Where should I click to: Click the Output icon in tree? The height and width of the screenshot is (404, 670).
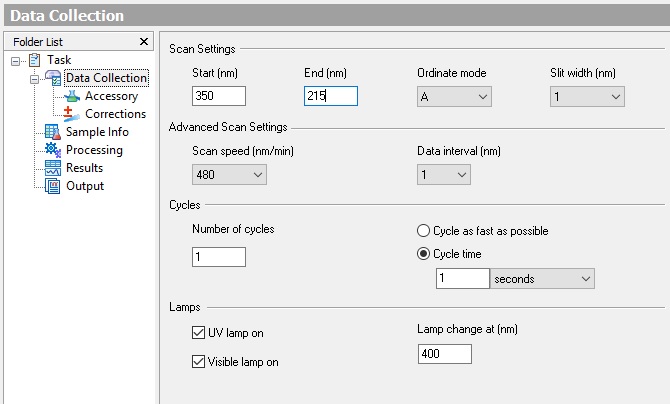pos(52,186)
